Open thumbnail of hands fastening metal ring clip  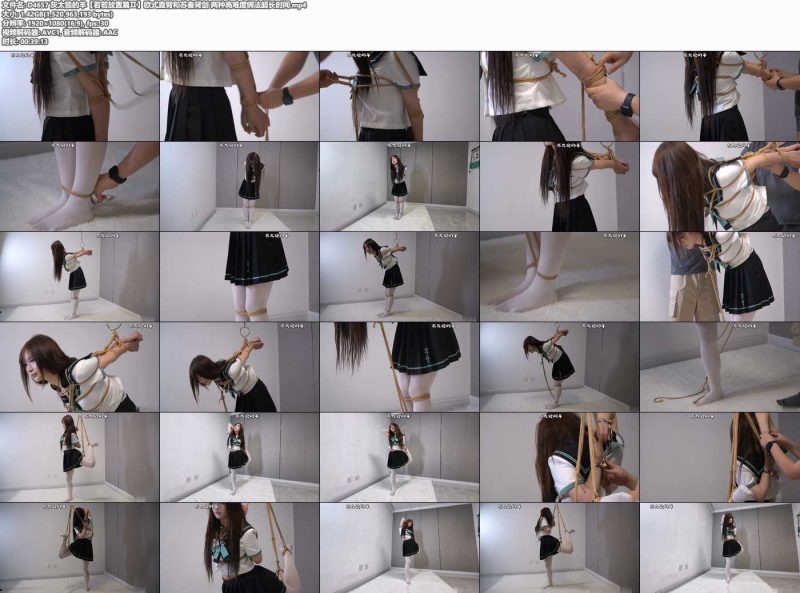tap(559, 457)
